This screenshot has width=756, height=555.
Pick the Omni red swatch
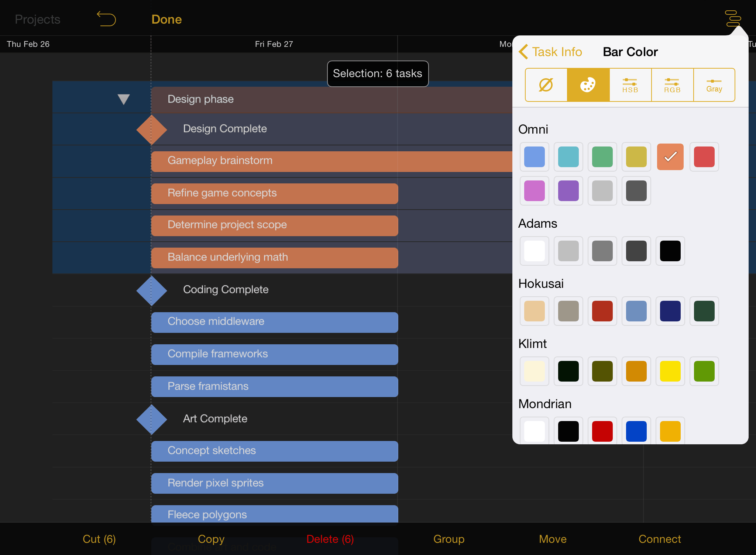(704, 157)
